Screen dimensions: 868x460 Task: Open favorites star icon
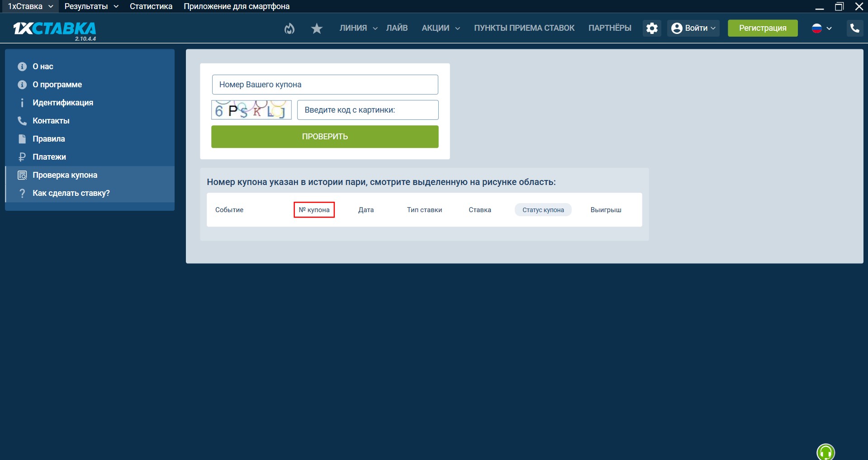click(317, 28)
